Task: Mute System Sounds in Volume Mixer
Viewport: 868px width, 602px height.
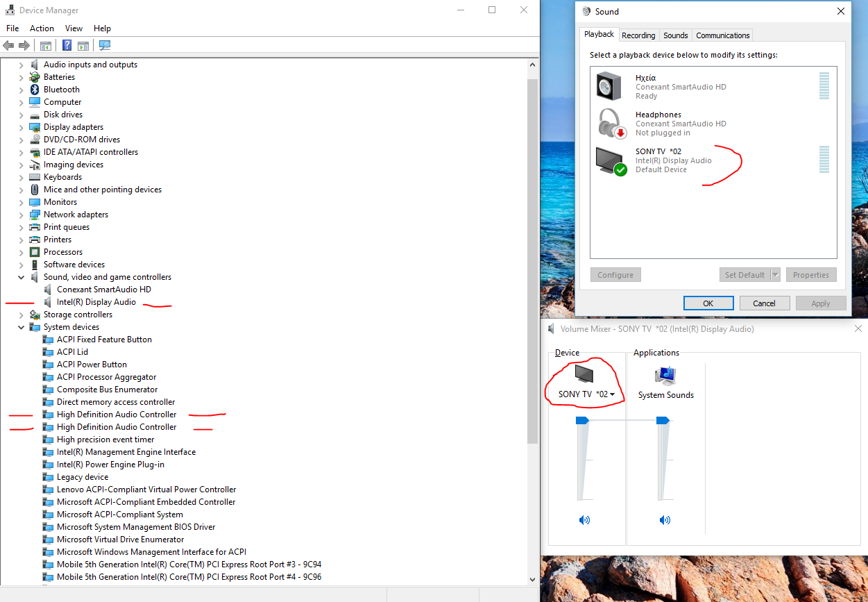Action: click(665, 519)
